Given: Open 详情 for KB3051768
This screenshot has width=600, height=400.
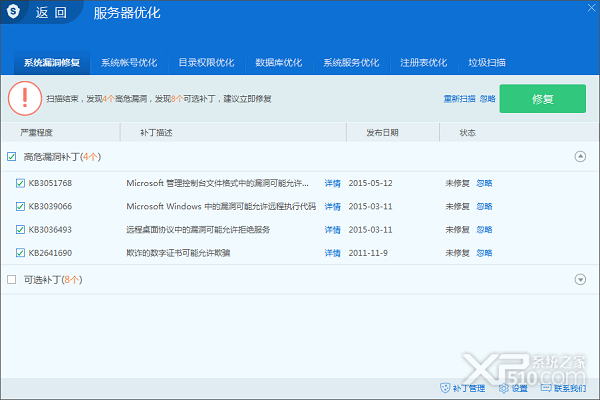Looking at the screenshot, I should tap(333, 183).
